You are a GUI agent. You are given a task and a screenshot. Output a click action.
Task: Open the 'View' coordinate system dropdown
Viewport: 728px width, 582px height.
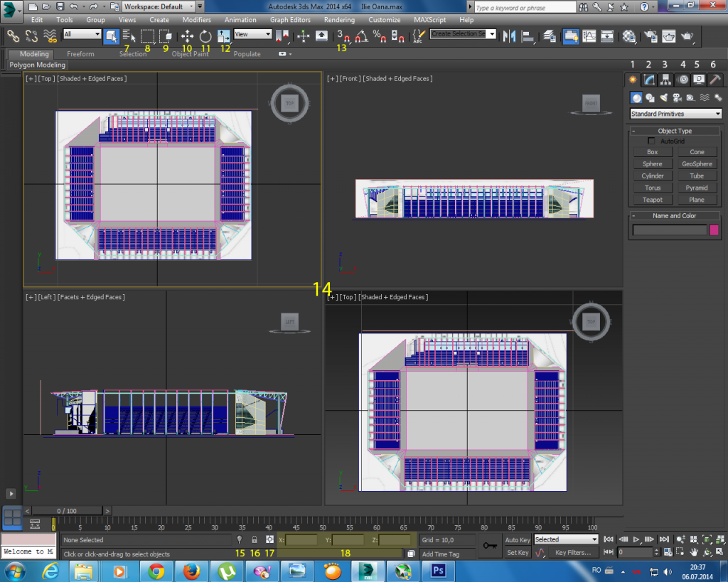click(252, 34)
